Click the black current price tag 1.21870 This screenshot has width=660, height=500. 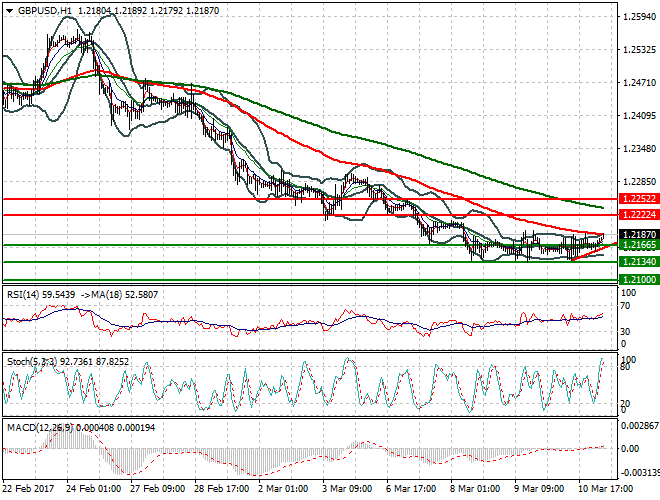[638, 235]
